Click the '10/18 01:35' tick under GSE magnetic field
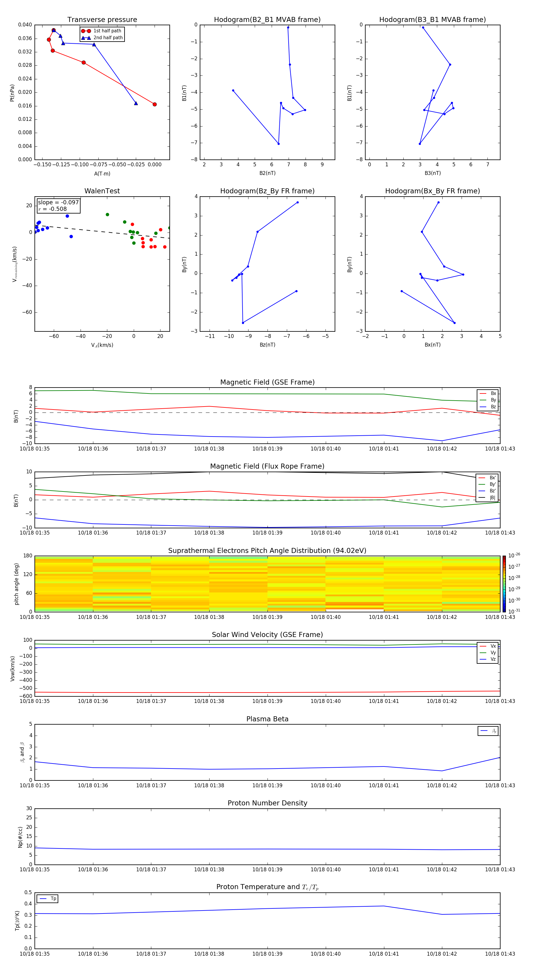 click(35, 448)
